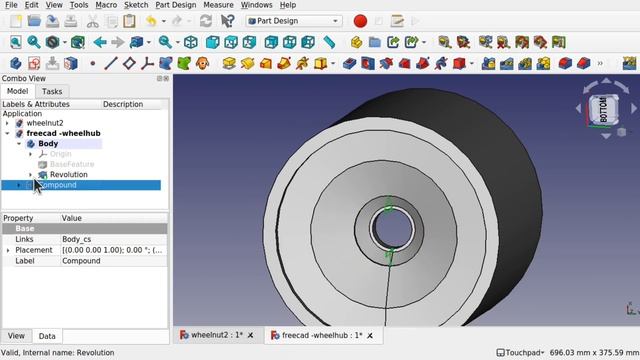Click the red Fillet tool icon

pos(565,63)
